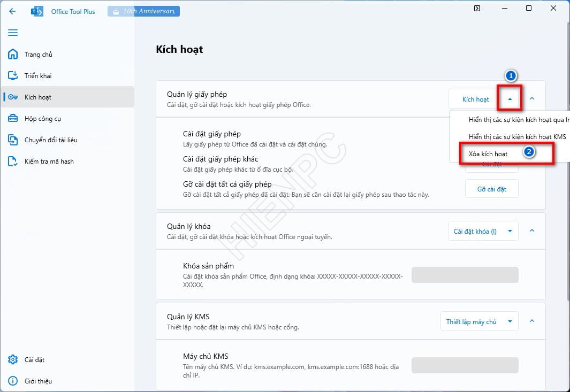Open Chuyển đổi tài liệu page
The width and height of the screenshot is (570, 392).
[67, 140]
